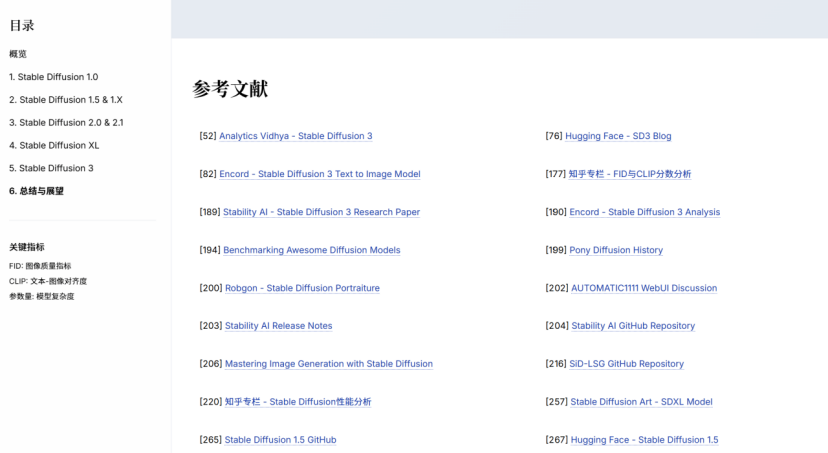The image size is (828, 453).
Task: Select 6. 总结与展望 in contents
Action: pyautogui.click(x=36, y=191)
